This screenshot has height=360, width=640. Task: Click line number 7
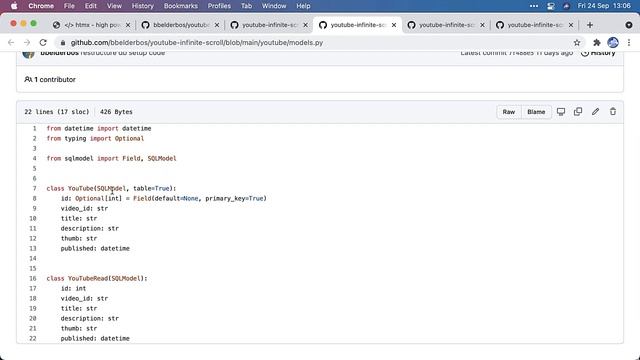(x=34, y=188)
